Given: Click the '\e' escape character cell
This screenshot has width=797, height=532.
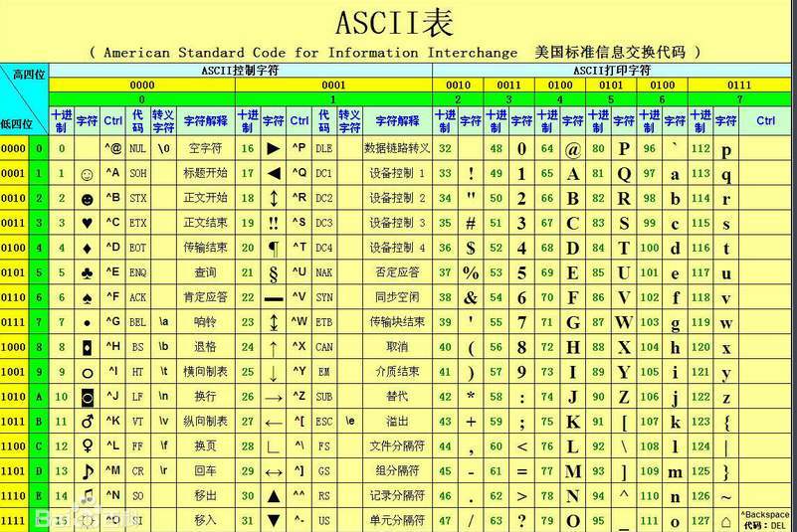Looking at the screenshot, I should click(x=349, y=421).
